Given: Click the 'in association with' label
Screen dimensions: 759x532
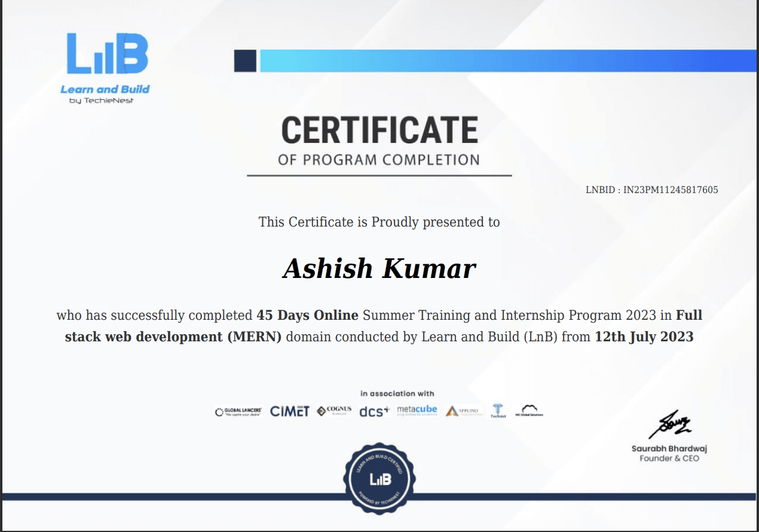Looking at the screenshot, I should pyautogui.click(x=397, y=393).
